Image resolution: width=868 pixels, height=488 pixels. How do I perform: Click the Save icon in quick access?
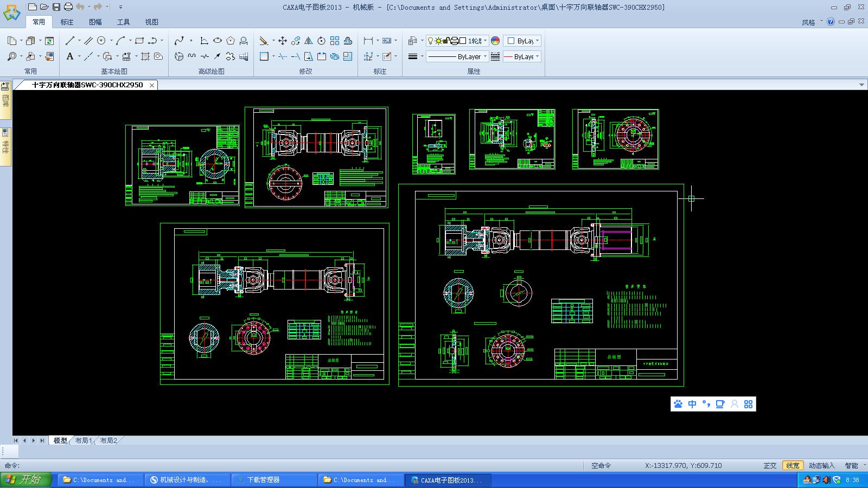click(56, 7)
